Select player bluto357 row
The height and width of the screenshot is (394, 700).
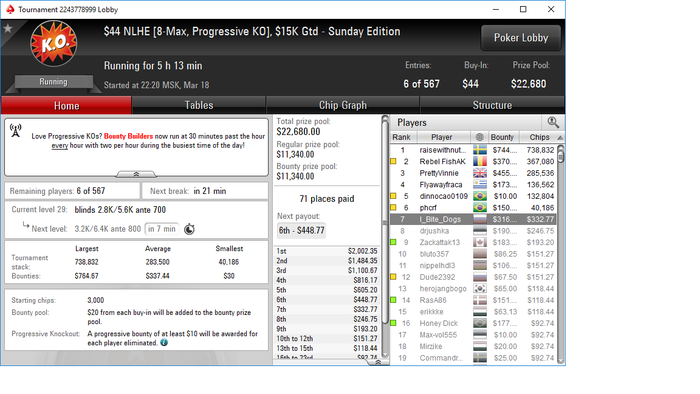(x=473, y=254)
